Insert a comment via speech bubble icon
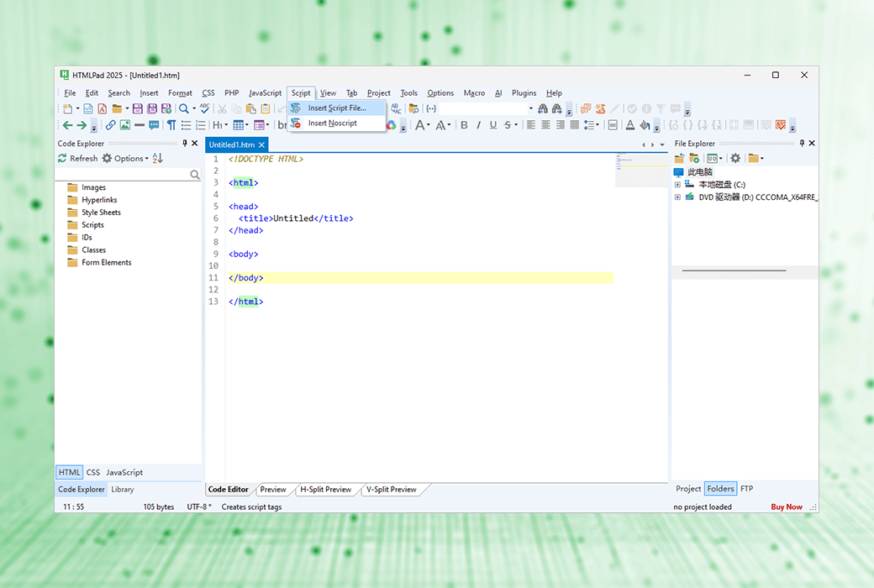874x588 pixels. click(154, 125)
